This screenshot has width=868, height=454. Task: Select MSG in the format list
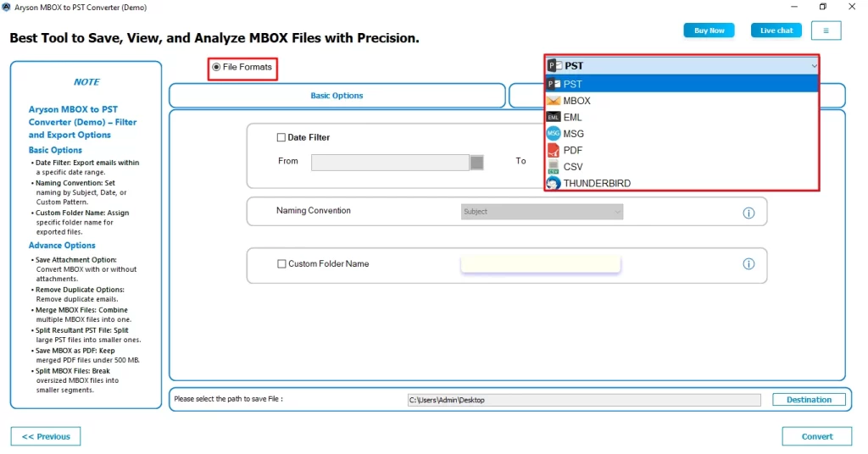[x=682, y=134]
